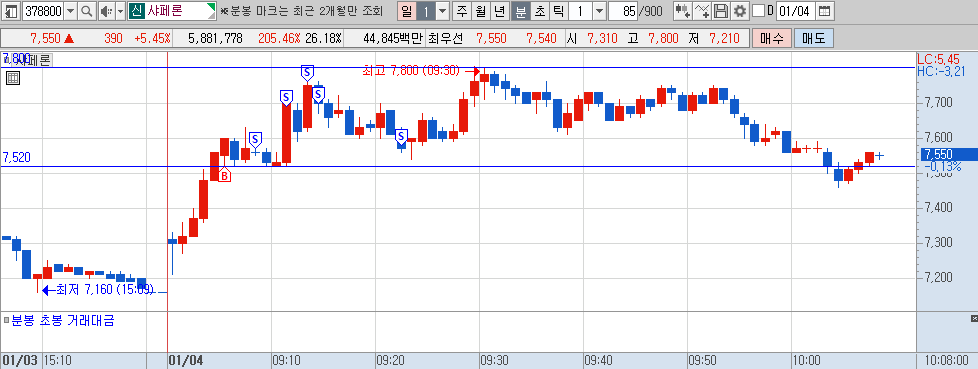Toggle the 분봉 초봉 거래대금 indicator box
Screen dimensions: 978x369
point(6,321)
